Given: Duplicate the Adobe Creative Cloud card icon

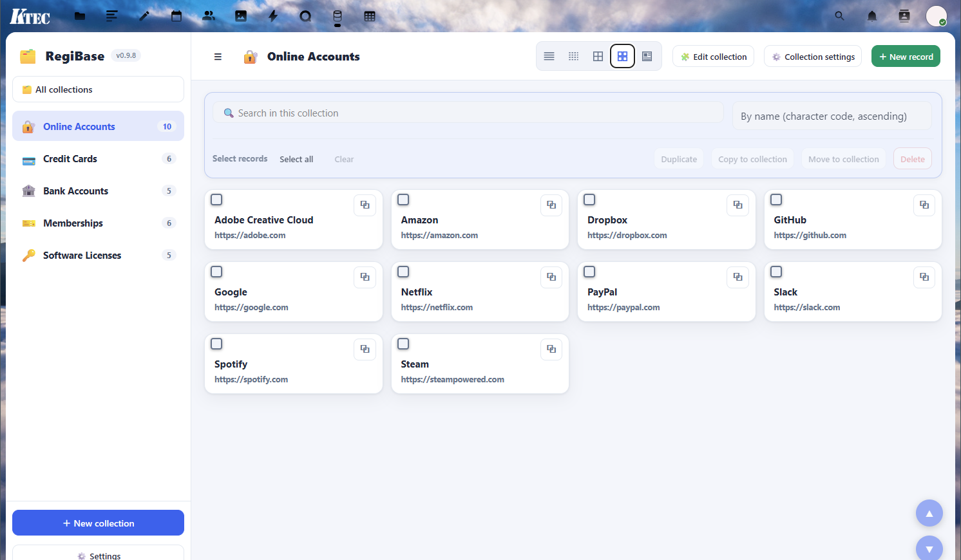Looking at the screenshot, I should pos(365,205).
